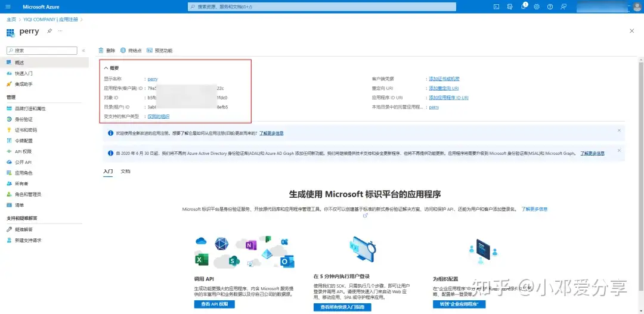Screen dimensions: 644x314
Task: Click the 应用角色 icon
Action: click(9, 173)
